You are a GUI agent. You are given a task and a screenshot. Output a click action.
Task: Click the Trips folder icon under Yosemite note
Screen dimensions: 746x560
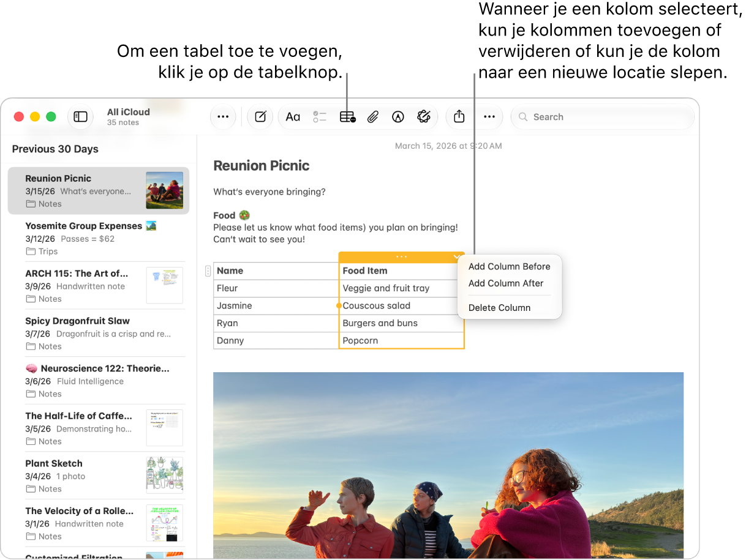coord(31,252)
